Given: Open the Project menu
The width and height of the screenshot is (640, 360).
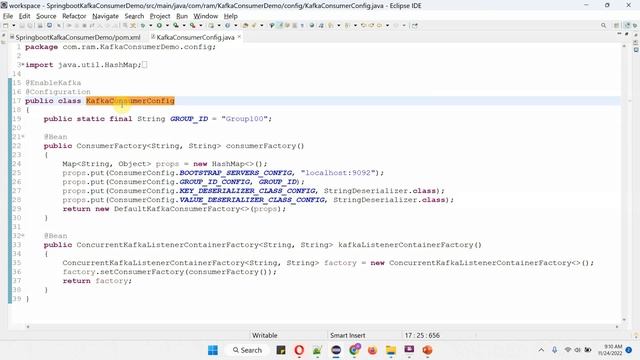Looking at the screenshot, I should (x=160, y=16).
